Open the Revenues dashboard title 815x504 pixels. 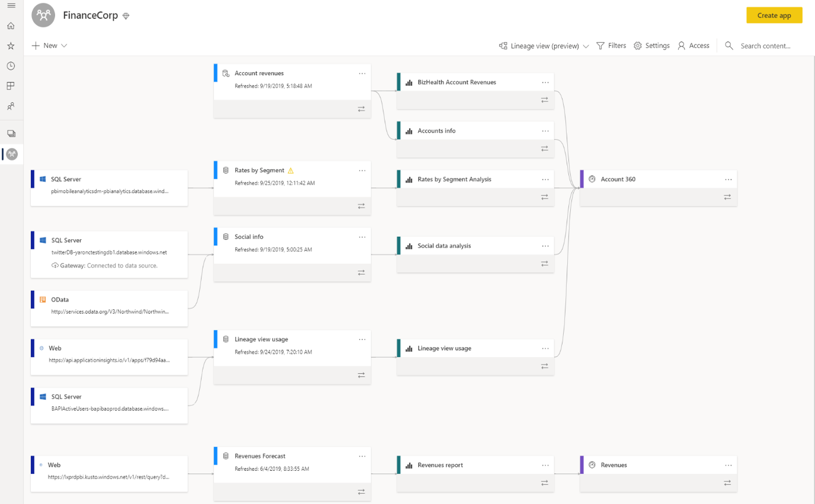point(613,465)
